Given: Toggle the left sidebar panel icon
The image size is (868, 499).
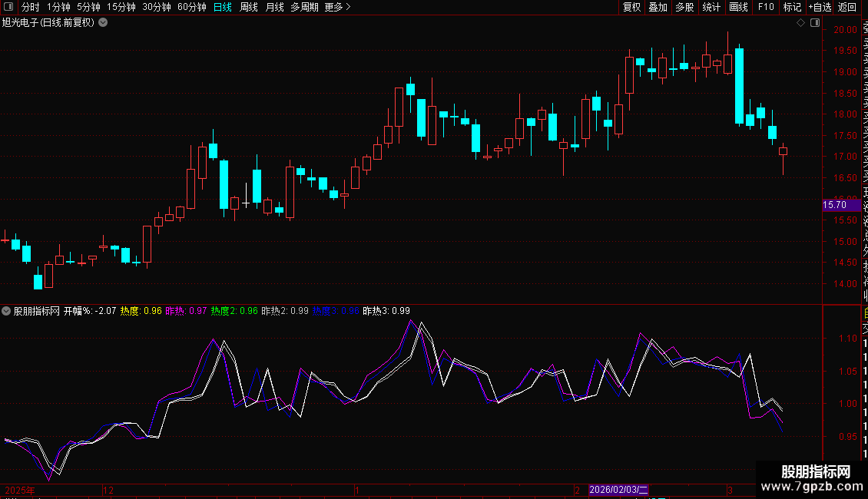Looking at the screenshot, I should point(8,7).
